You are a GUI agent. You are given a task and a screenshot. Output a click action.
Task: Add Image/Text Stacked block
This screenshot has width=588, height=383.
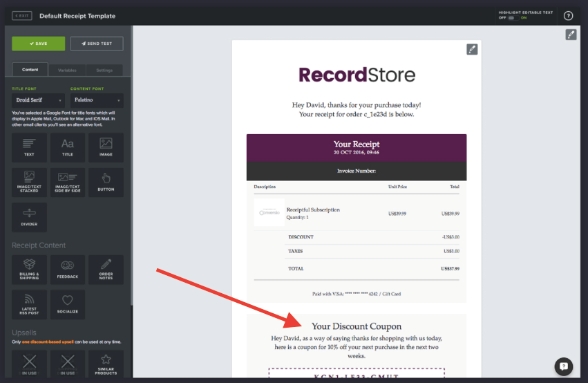pos(29,183)
